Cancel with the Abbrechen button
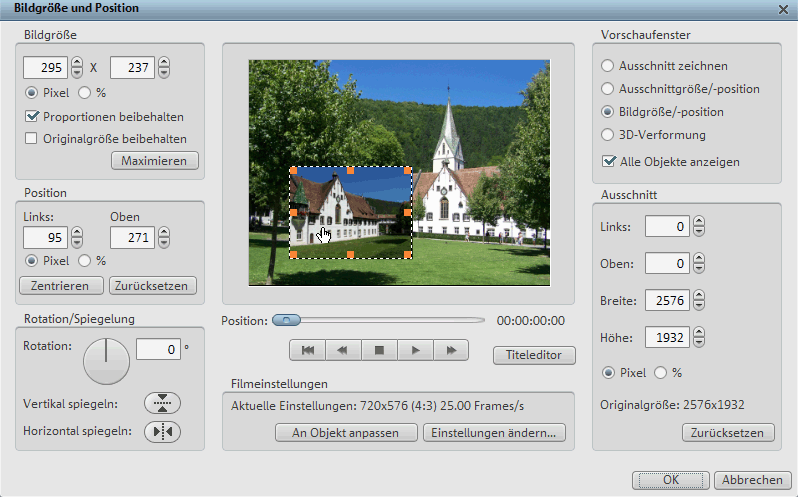The image size is (798, 497). pos(752,480)
